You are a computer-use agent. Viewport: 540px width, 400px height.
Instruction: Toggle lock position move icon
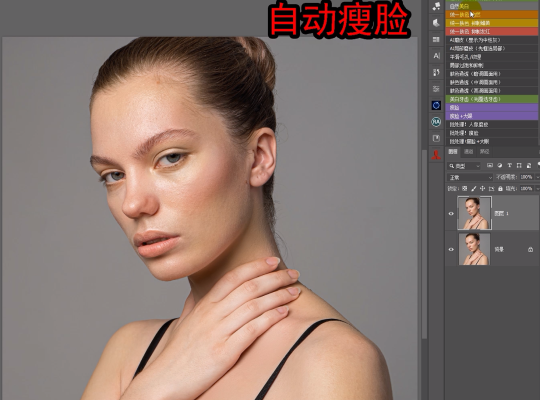(x=482, y=188)
